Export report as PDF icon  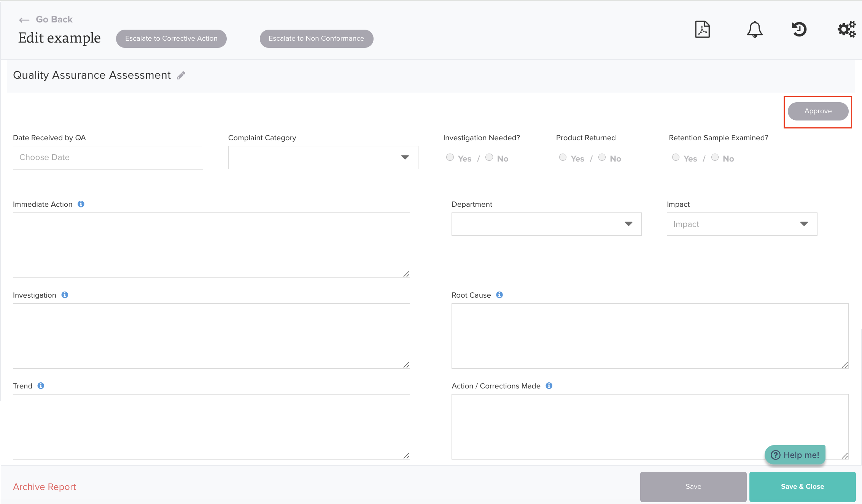(x=702, y=29)
